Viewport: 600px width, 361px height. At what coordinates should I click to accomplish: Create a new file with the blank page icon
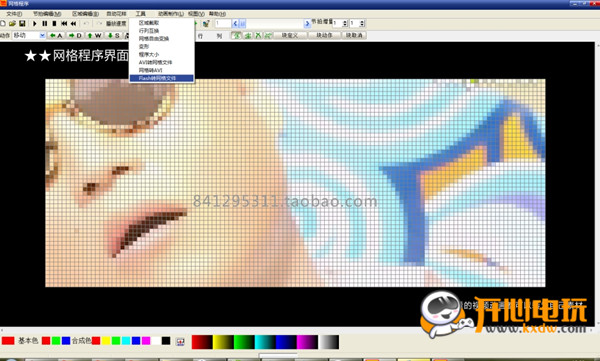tap(3, 24)
